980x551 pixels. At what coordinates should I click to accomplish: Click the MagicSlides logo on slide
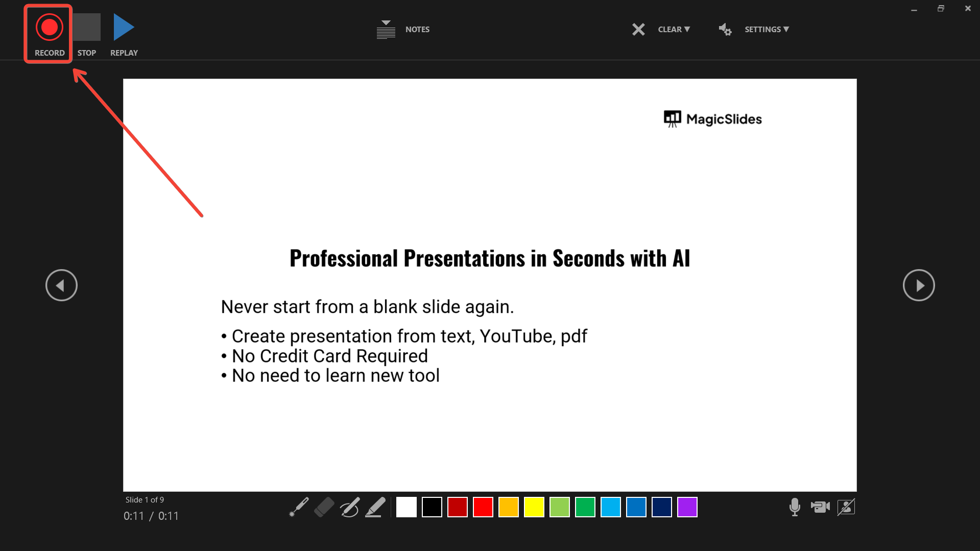pyautogui.click(x=713, y=119)
